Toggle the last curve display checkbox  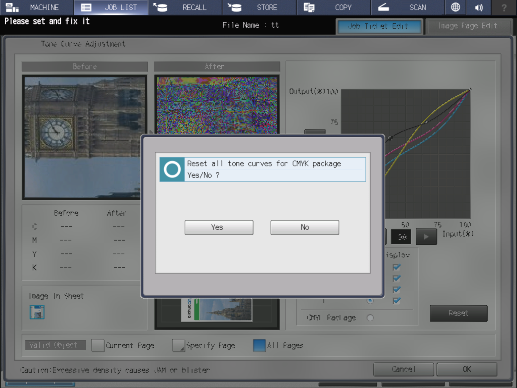396,301
